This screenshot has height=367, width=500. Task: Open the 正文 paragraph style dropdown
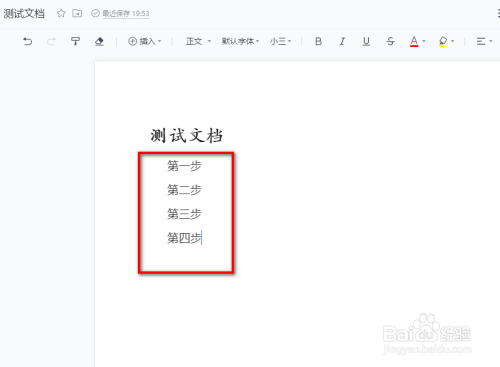pos(198,41)
